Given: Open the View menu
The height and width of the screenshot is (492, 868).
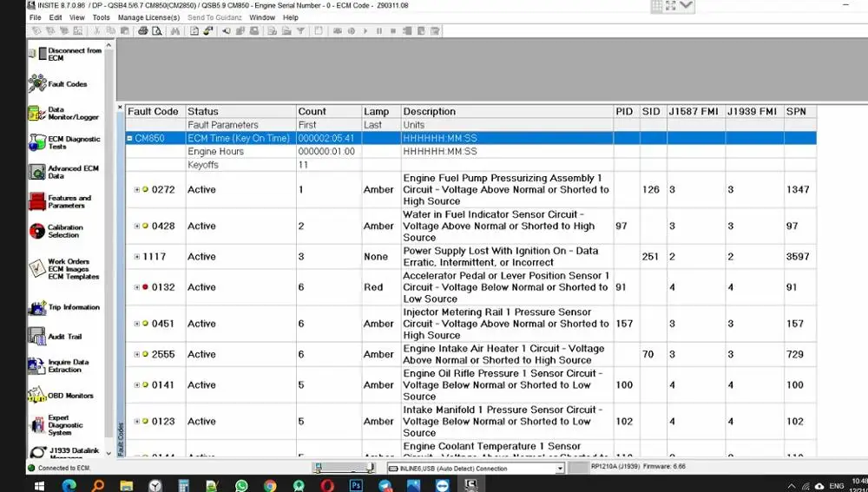Looking at the screenshot, I should click(x=77, y=17).
